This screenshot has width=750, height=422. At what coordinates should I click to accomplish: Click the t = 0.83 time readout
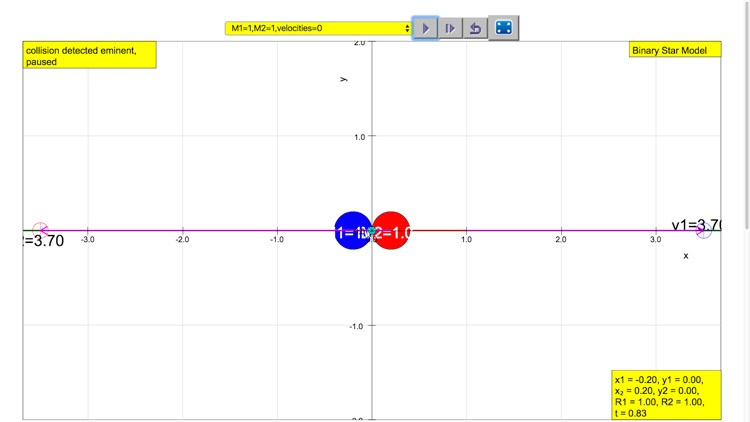point(630,413)
